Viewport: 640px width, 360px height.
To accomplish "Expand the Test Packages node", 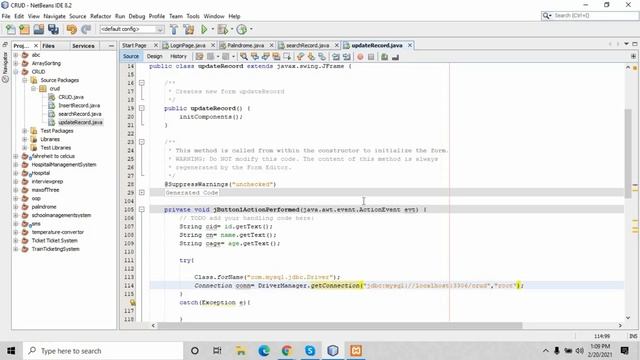I will 24,131.
